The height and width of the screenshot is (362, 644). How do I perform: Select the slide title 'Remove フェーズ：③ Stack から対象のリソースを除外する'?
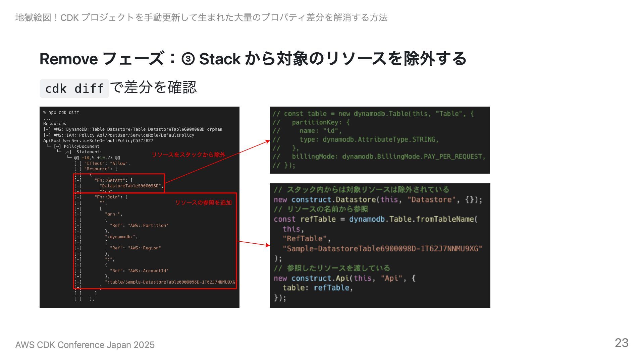tap(253, 59)
